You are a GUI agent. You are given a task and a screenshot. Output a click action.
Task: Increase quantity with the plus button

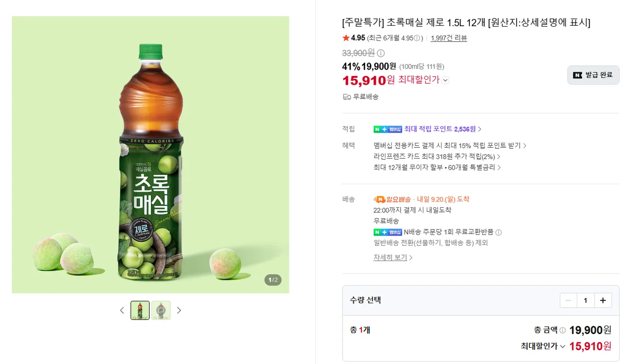point(603,300)
